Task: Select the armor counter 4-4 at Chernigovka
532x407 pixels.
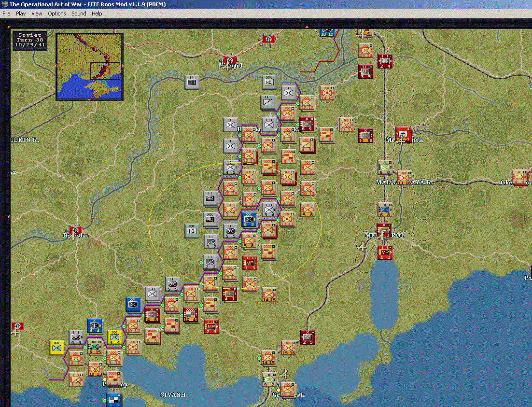Action: 519,177
